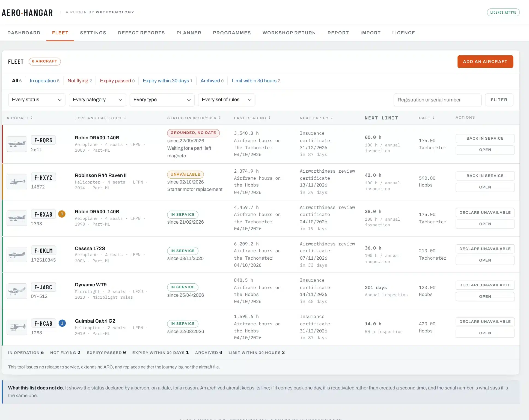Open the Defect Reports tab

tap(141, 33)
